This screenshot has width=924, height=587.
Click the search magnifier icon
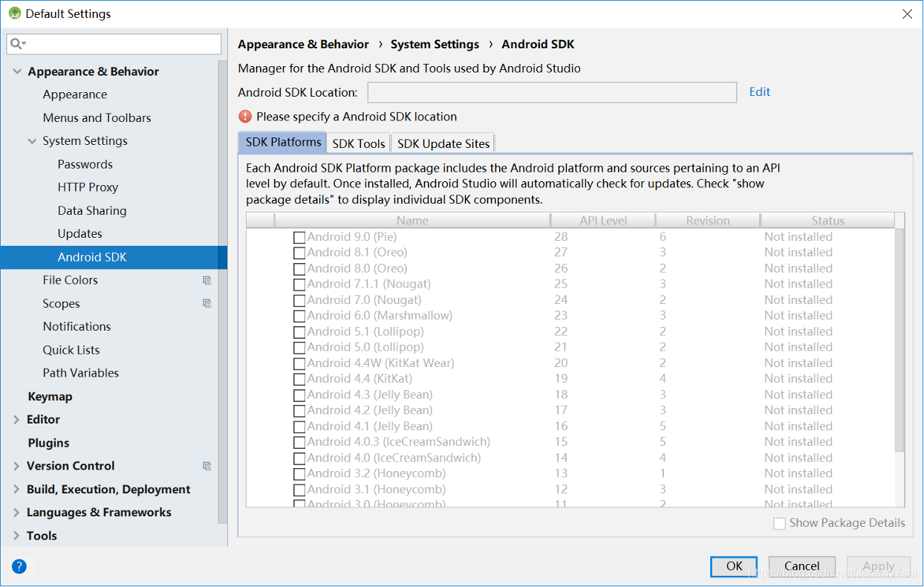point(17,45)
